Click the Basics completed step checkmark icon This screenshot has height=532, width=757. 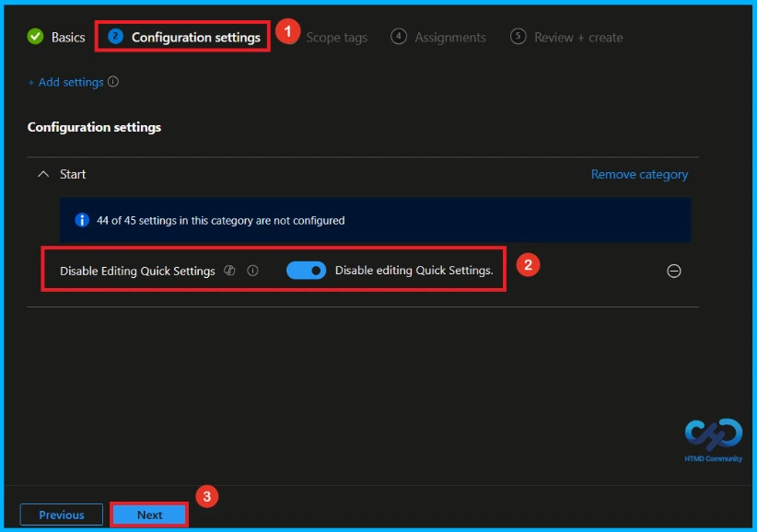click(35, 37)
